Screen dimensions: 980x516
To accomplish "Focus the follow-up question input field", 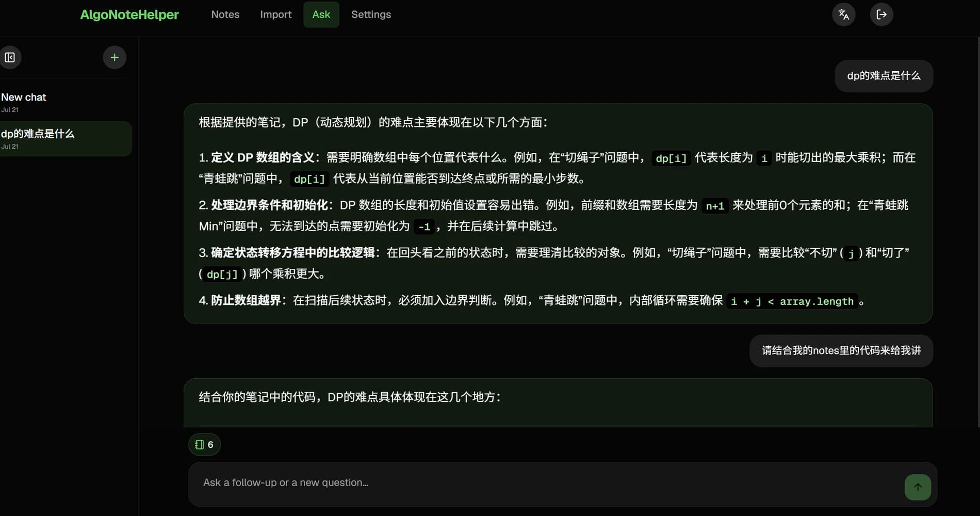I will [x=547, y=483].
